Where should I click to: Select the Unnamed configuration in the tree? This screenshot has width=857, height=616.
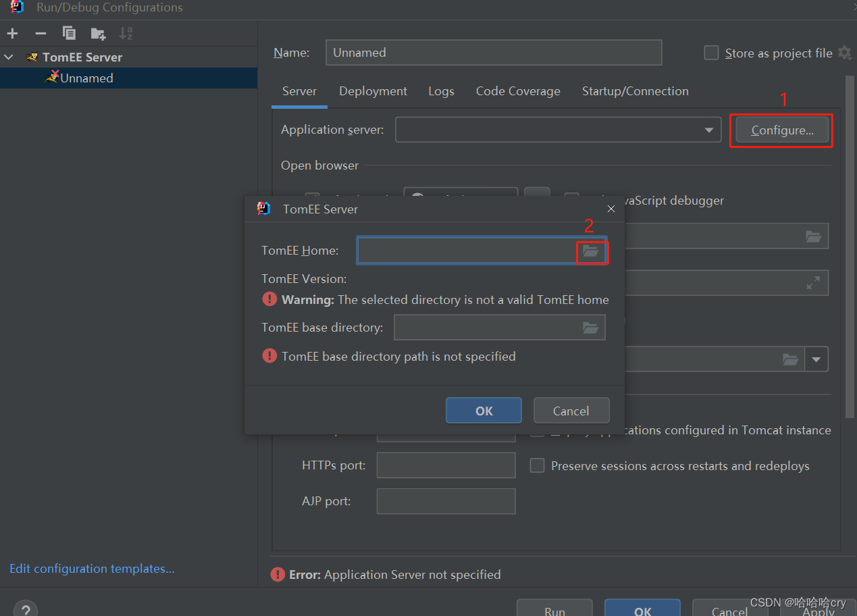[128, 78]
